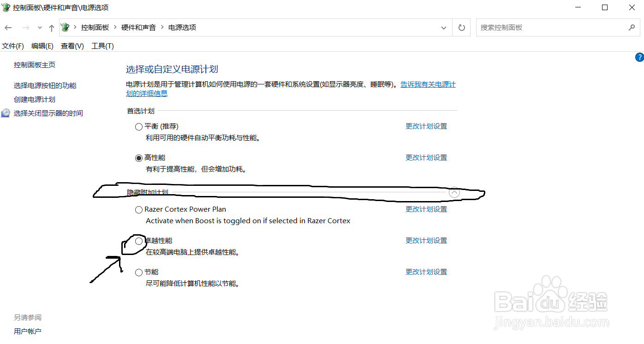Click 电源选项 breadcrumb in address bar
Image resolution: width=644 pixels, height=344 pixels.
pyautogui.click(x=182, y=28)
